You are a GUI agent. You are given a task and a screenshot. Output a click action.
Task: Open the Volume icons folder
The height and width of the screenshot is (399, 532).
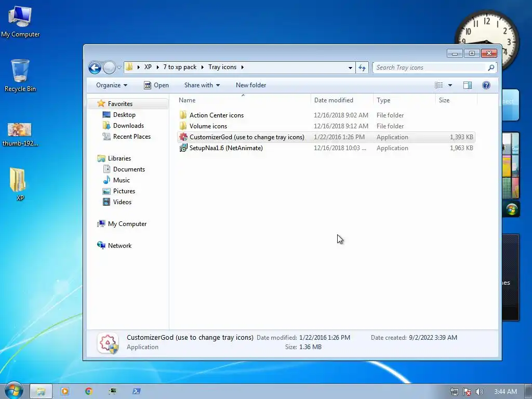[208, 126]
